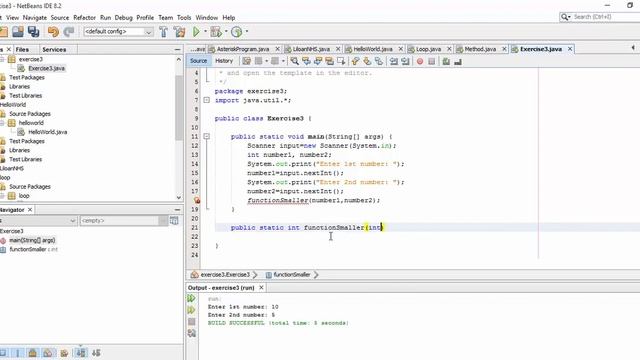Undo the last edit

click(53, 31)
